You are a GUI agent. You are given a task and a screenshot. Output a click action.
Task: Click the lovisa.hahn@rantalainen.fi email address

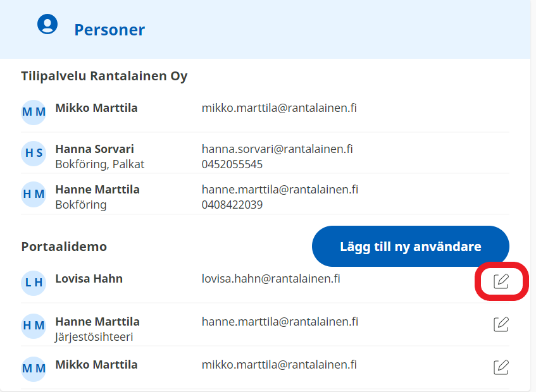coord(271,278)
